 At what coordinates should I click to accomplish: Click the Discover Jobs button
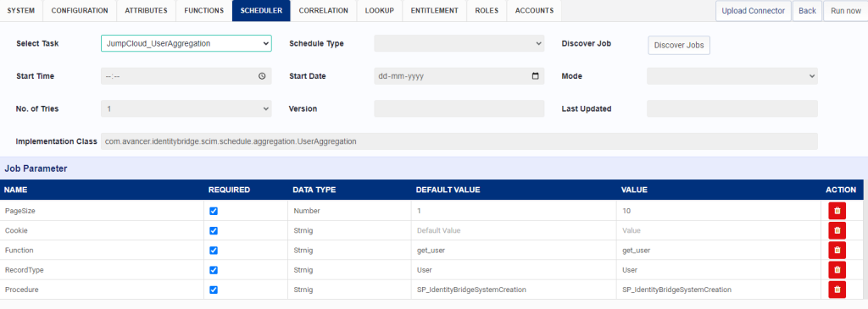coord(679,46)
